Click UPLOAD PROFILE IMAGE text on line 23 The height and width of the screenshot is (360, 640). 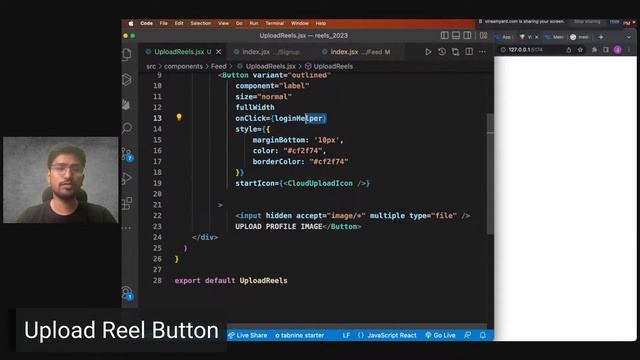(279, 227)
